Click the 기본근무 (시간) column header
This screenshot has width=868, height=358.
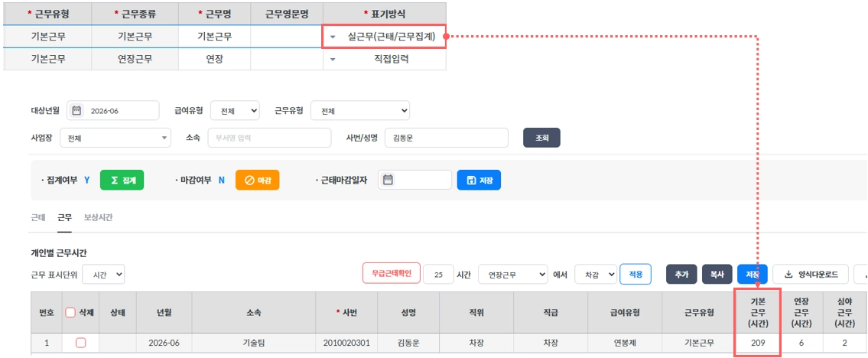[x=757, y=313]
